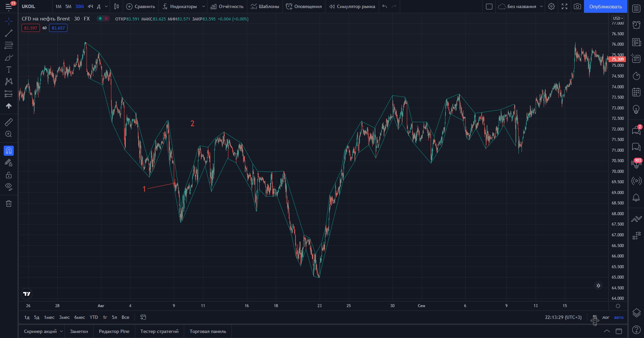Select the trend line drawing tool

click(9, 33)
